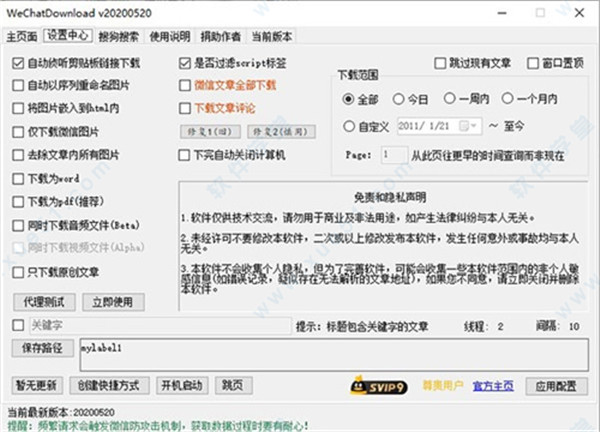Screen dimensions: 600x432
Task: Click the Page number input field
Action: pyautogui.click(x=394, y=155)
